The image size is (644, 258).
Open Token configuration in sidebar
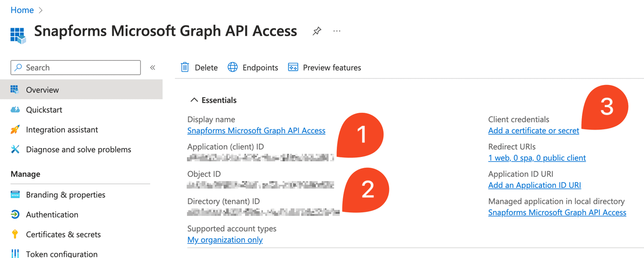tap(61, 254)
